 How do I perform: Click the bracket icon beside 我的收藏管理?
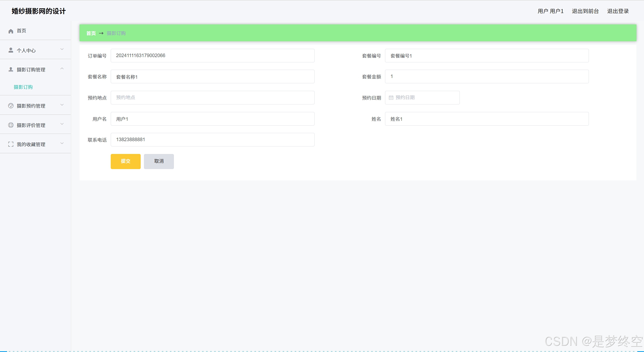[x=11, y=144]
